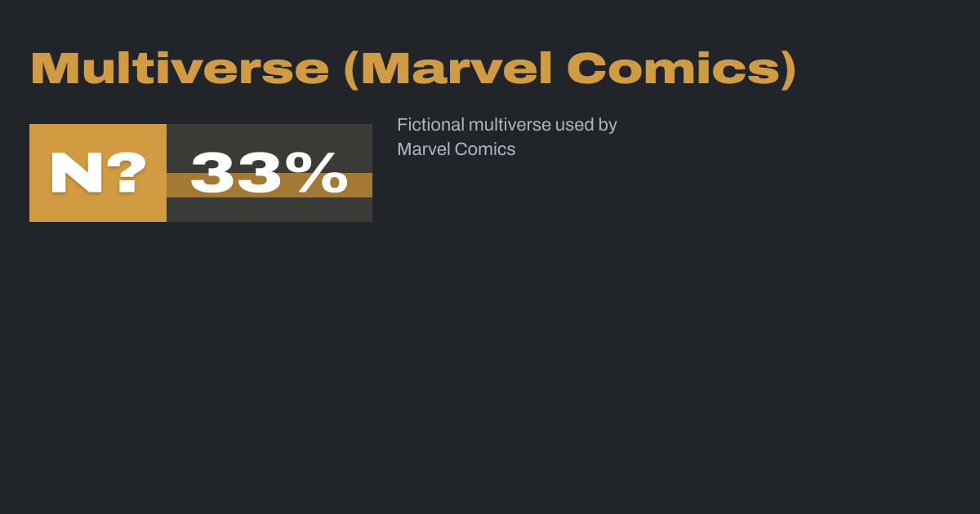Click Marvel Comics in the description
Screen dimensions: 980x514
(x=456, y=149)
